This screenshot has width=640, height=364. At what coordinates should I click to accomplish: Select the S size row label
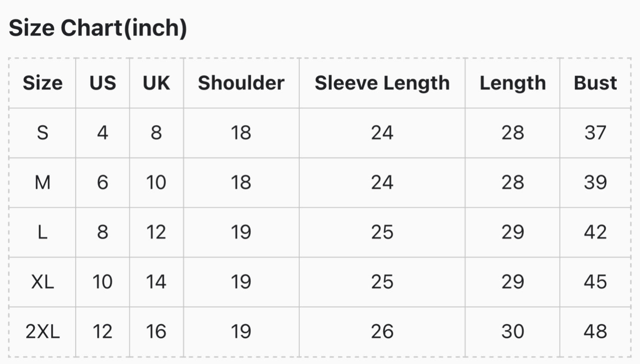click(x=43, y=133)
